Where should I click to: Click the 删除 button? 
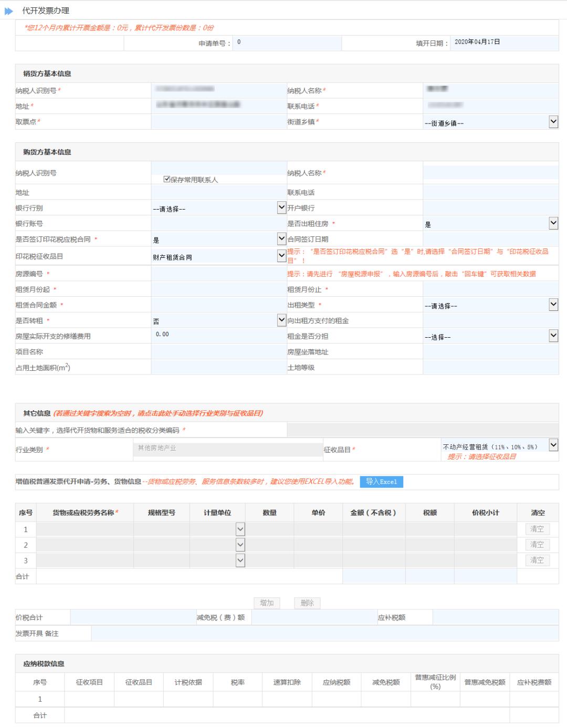(x=308, y=603)
